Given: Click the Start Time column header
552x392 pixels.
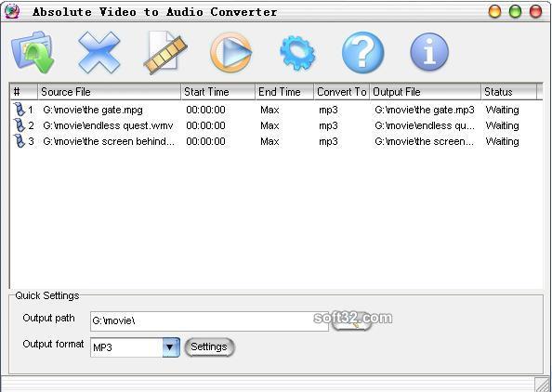Looking at the screenshot, I should coord(217,92).
